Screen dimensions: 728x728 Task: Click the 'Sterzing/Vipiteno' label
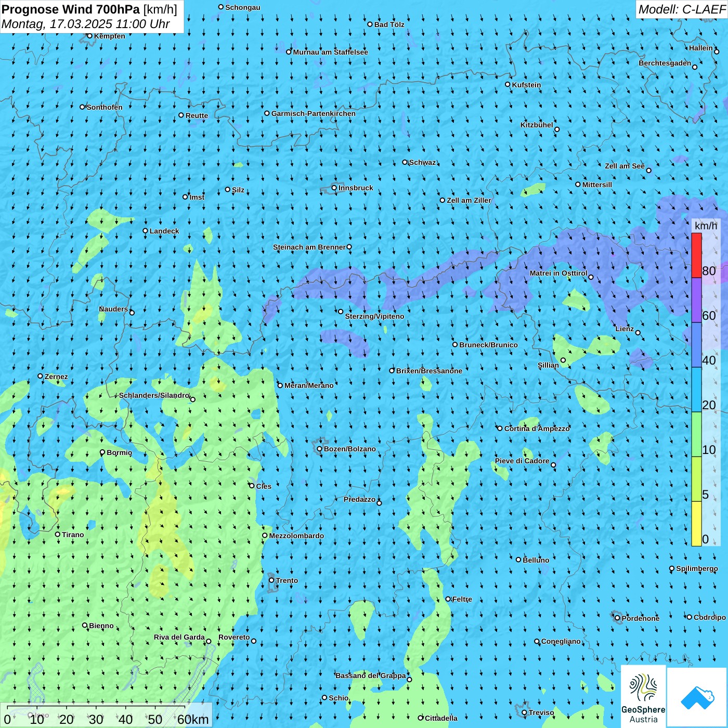tap(374, 316)
